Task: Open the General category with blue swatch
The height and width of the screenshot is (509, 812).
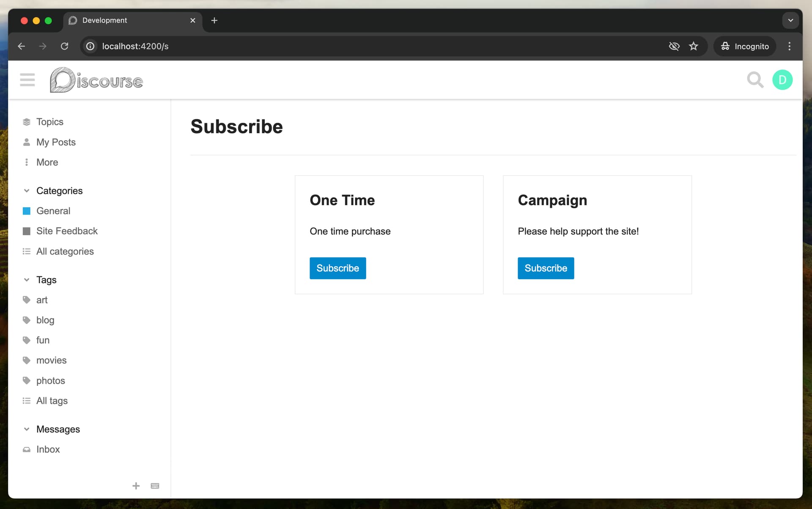Action: click(53, 211)
